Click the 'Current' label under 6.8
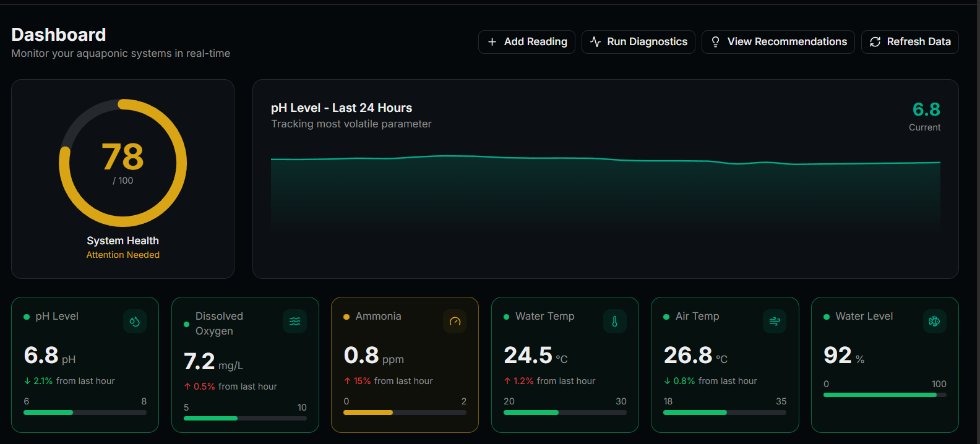This screenshot has height=444, width=980. [924, 127]
